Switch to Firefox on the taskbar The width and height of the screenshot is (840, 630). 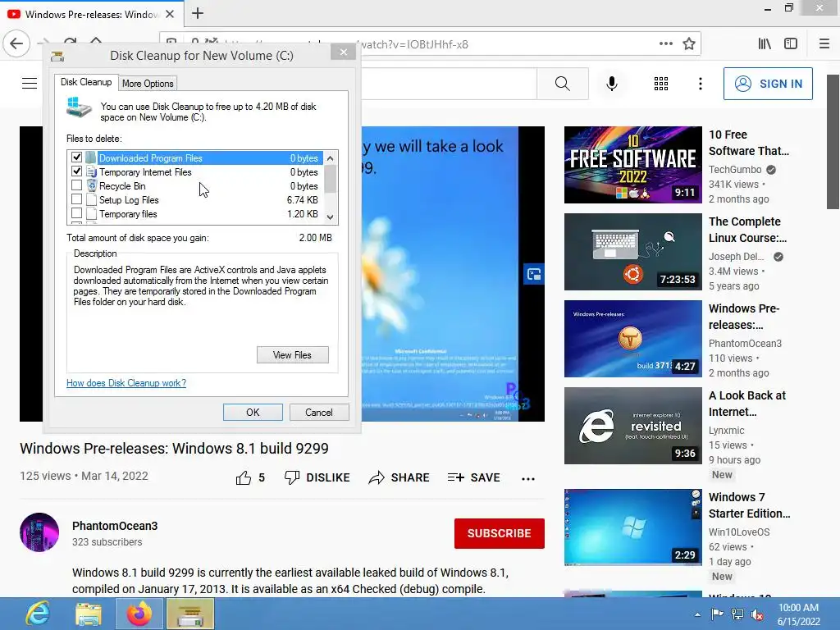point(139,614)
